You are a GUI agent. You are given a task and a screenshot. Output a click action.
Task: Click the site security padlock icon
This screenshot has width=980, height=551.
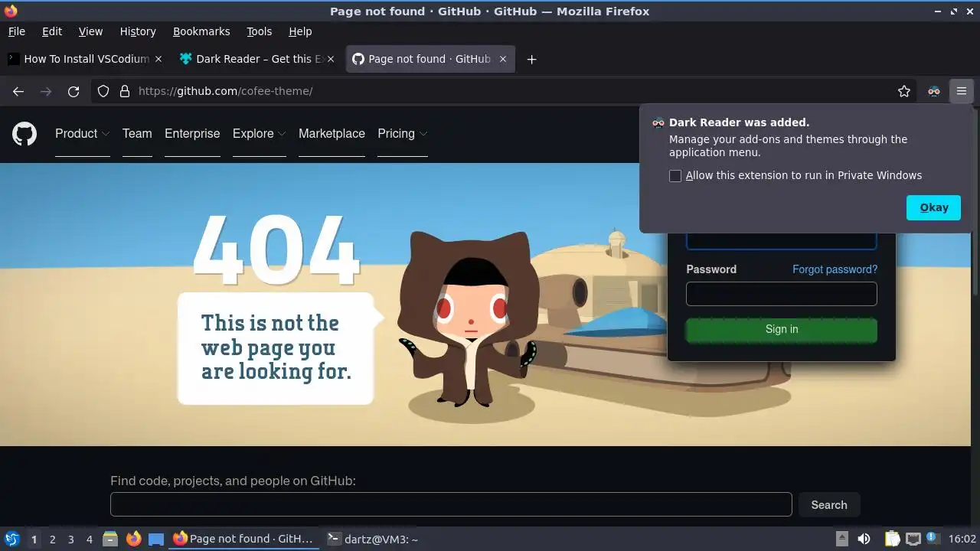pyautogui.click(x=125, y=91)
